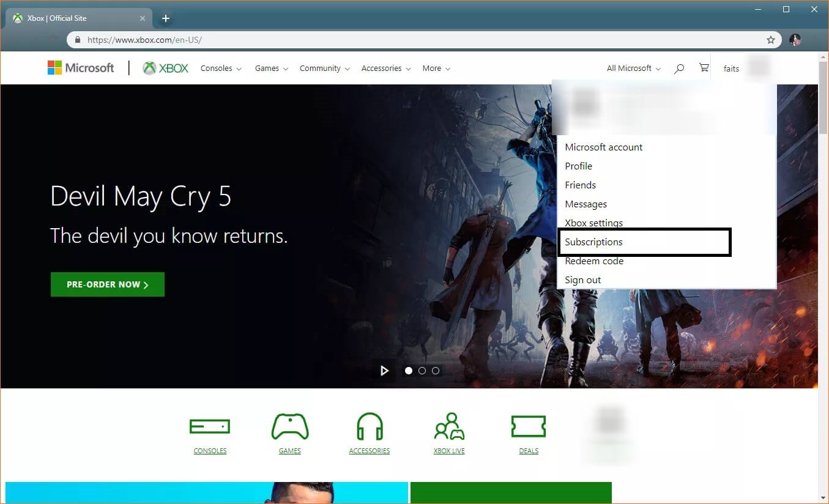This screenshot has width=829, height=504.
Task: Click the PRE-ORDER NOW button
Action: [108, 284]
